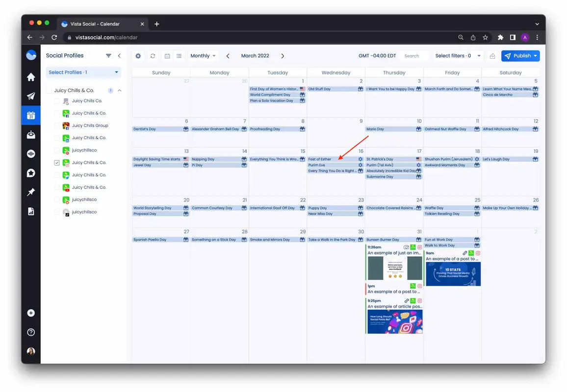Uncheck the selected Instagram Juicy Chills & Co. profile
The image size is (567, 392).
[x=57, y=163]
